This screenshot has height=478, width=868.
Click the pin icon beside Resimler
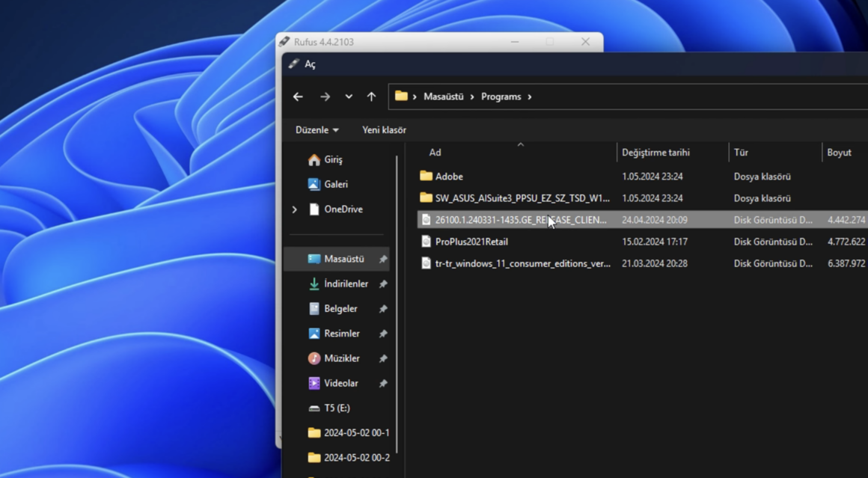pos(382,334)
